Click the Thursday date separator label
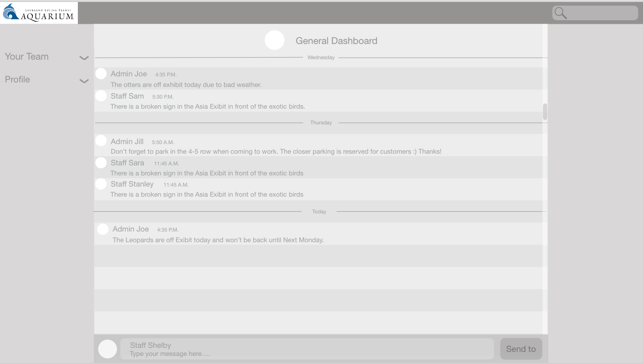This screenshot has height=364, width=643. tap(321, 123)
